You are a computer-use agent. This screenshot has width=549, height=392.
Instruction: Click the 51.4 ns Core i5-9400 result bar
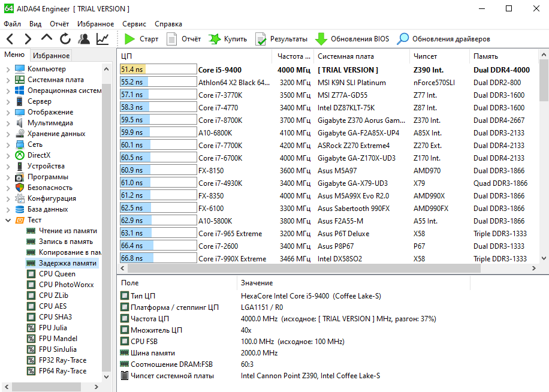[158, 70]
